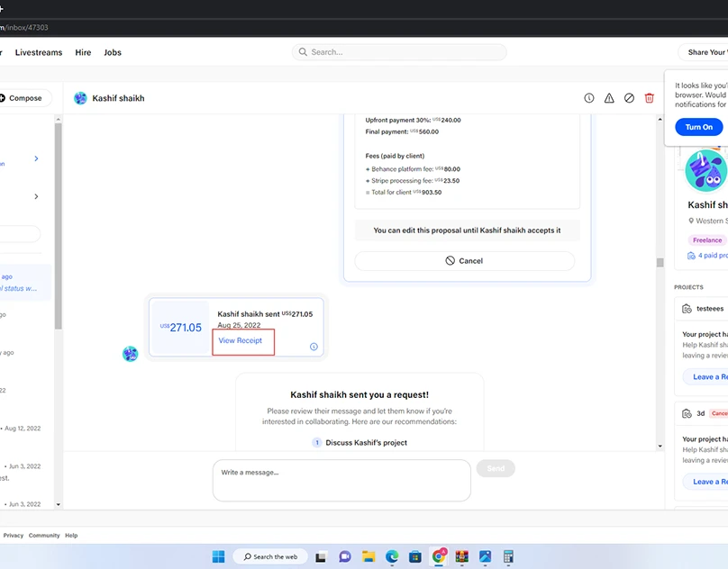
Task: Open the Hire navigation item
Action: click(83, 52)
